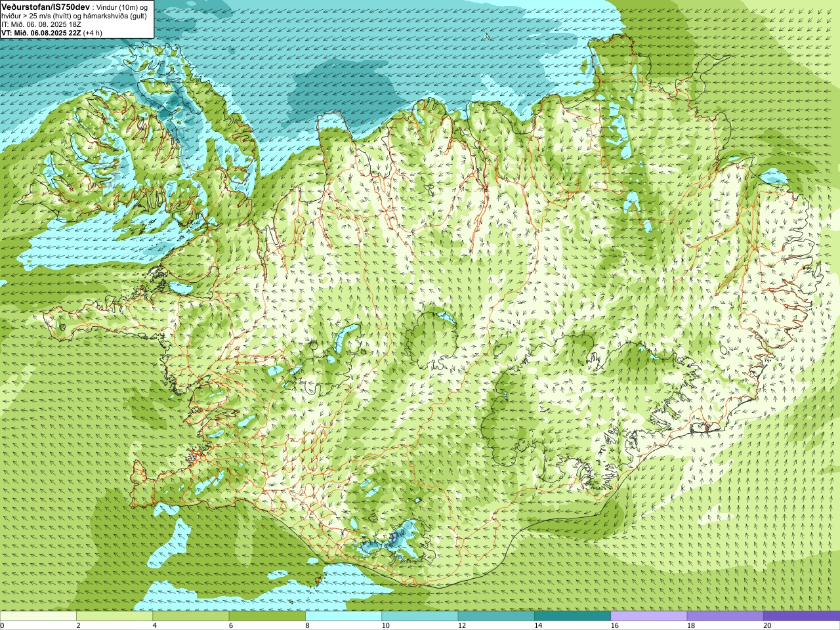Click the scale label '0' on the legend
The height and width of the screenshot is (630, 840).
pos(2,625)
